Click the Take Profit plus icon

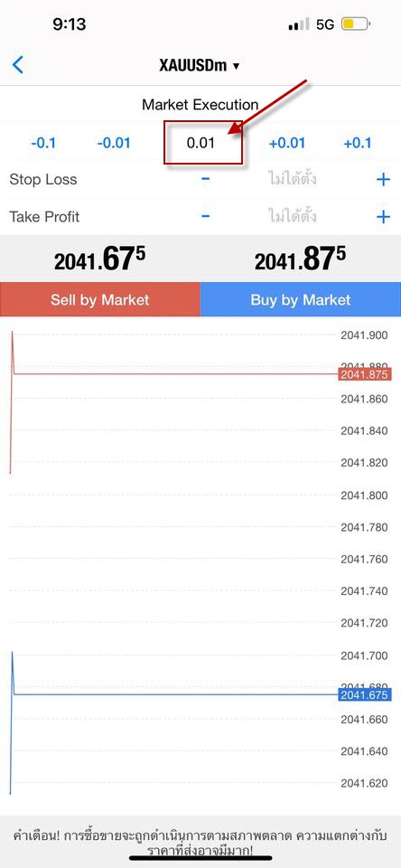(383, 216)
